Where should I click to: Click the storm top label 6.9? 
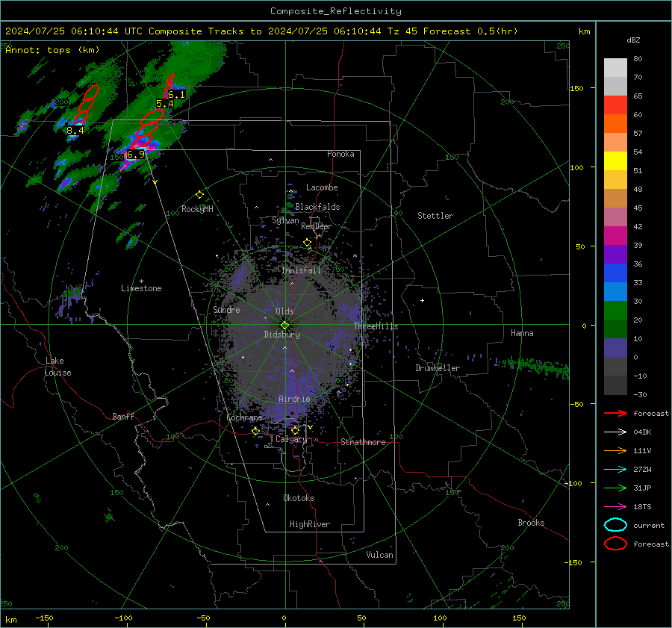point(135,155)
